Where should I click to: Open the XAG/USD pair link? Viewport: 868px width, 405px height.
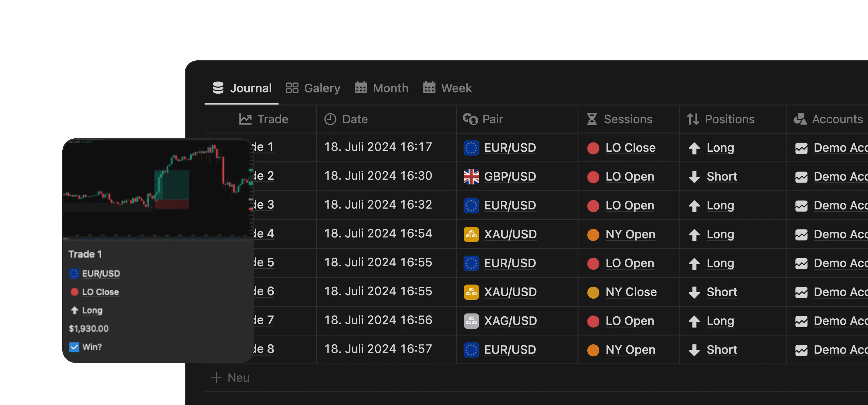[x=511, y=321]
